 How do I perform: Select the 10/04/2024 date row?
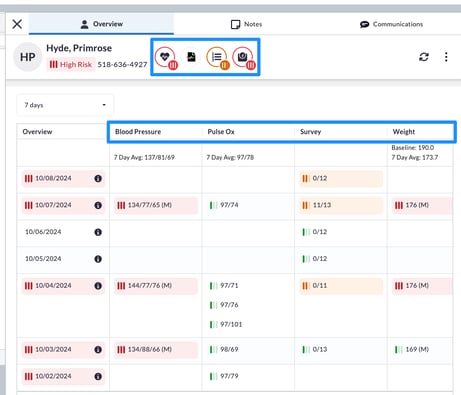tap(63, 286)
